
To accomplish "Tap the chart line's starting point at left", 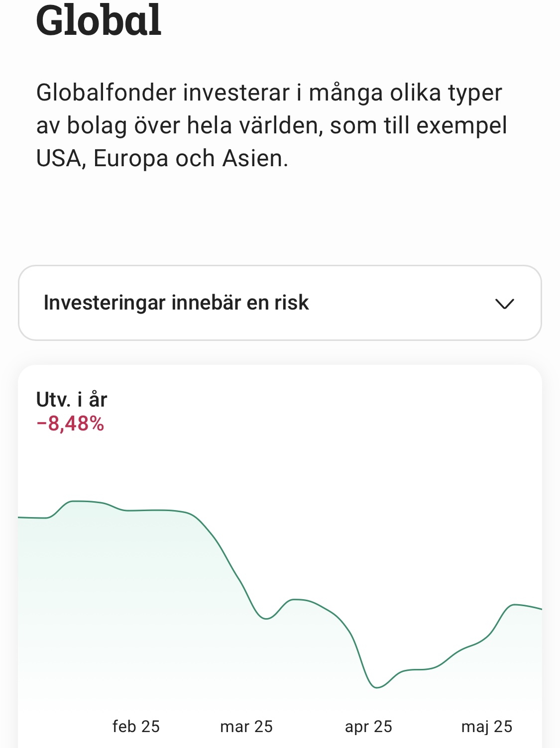I will point(20,518).
